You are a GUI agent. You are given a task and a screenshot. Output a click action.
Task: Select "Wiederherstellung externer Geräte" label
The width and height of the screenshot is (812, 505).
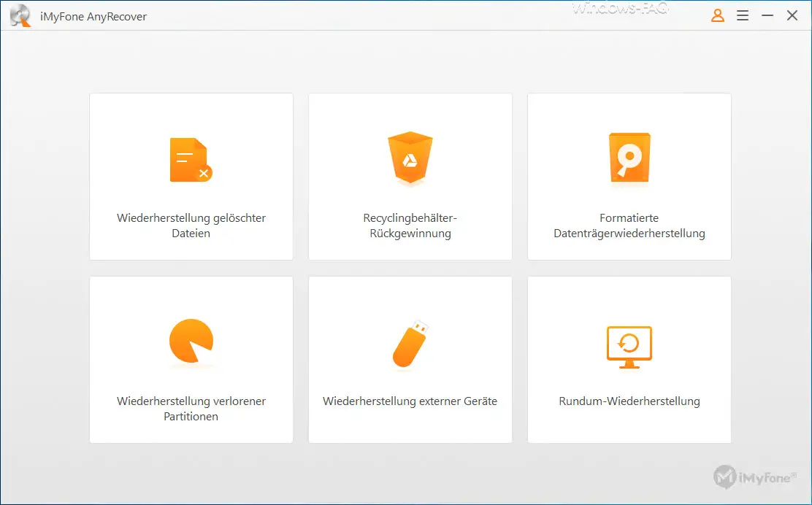410,401
